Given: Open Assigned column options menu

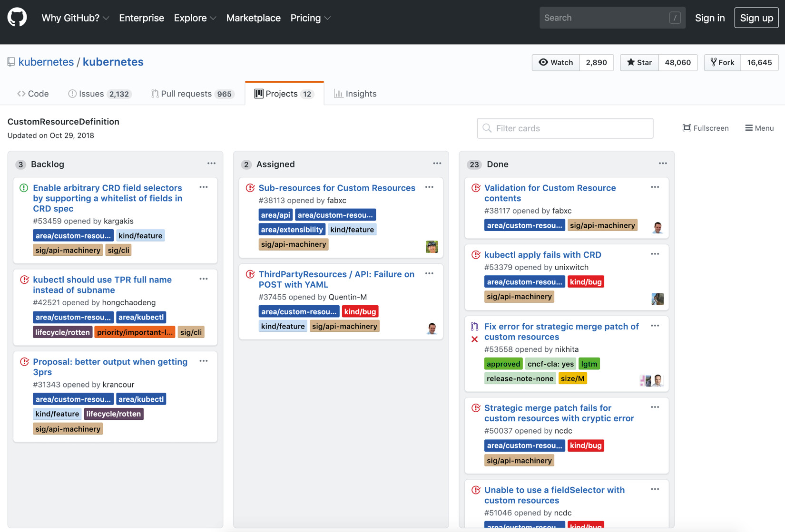Looking at the screenshot, I should 437,164.
